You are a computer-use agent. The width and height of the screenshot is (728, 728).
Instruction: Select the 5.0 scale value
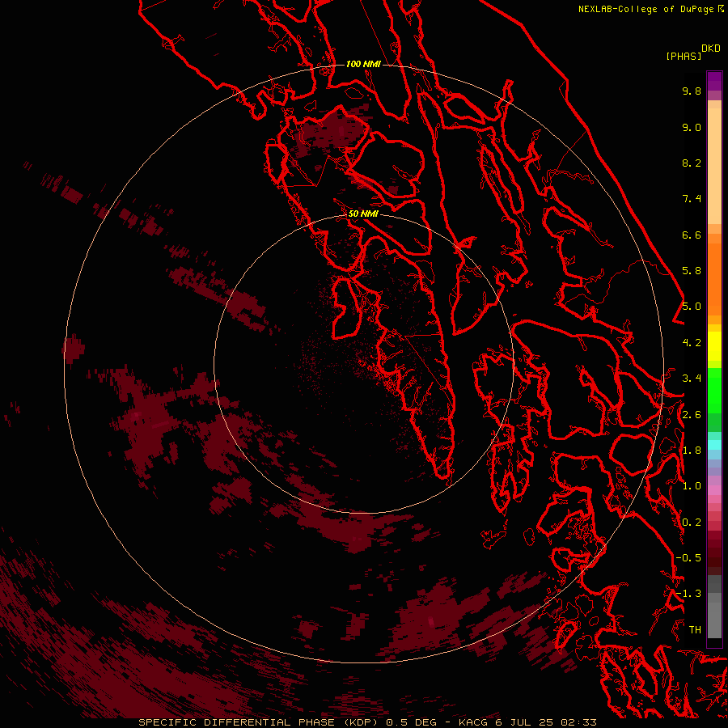coord(692,307)
